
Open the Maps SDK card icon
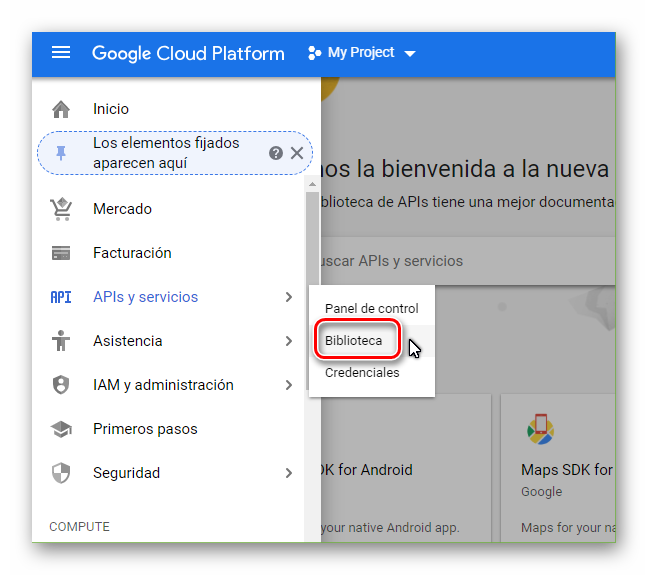(541, 429)
